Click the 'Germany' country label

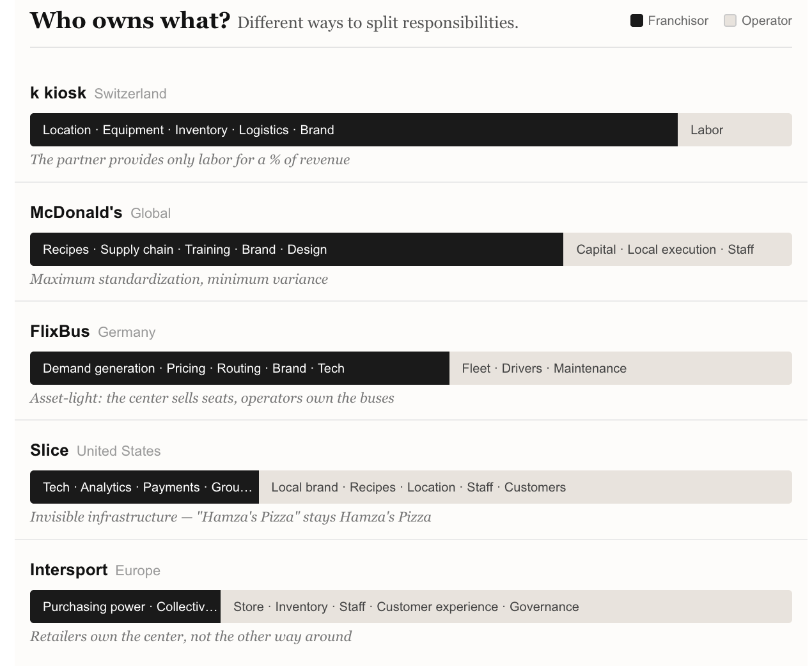127,332
